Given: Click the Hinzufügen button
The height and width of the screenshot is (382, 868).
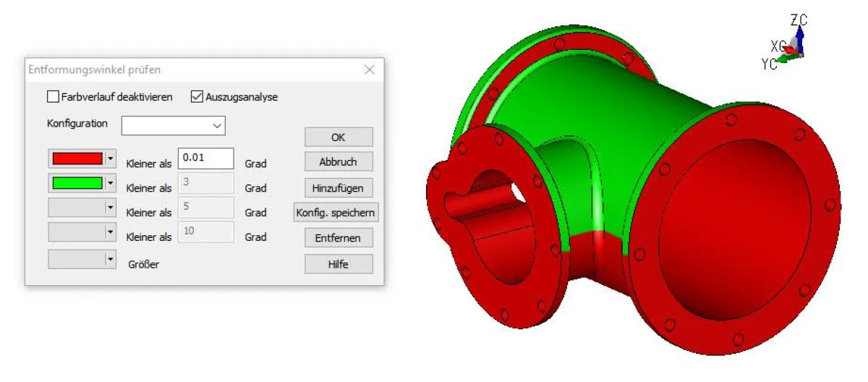Looking at the screenshot, I should tap(339, 187).
